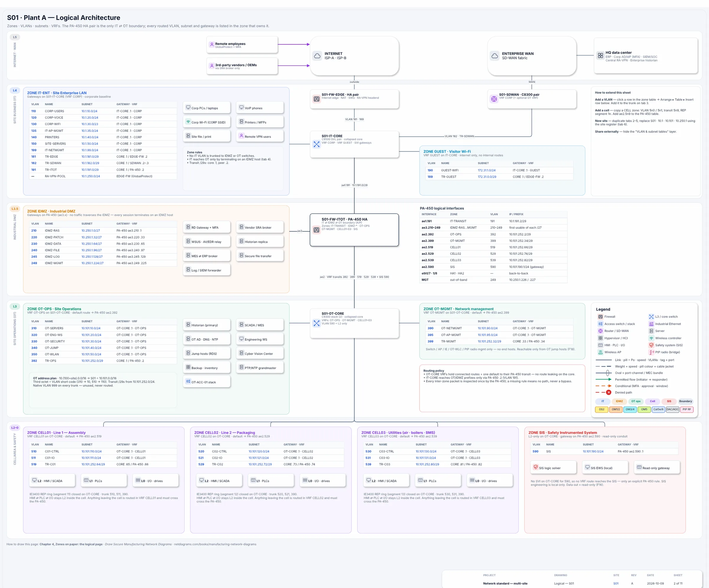Click the OT-ACC-01 stack switch icon

tap(188, 381)
